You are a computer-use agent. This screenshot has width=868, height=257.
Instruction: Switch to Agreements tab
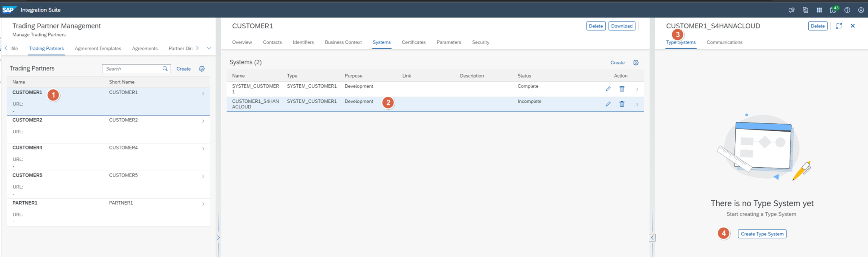coord(145,48)
